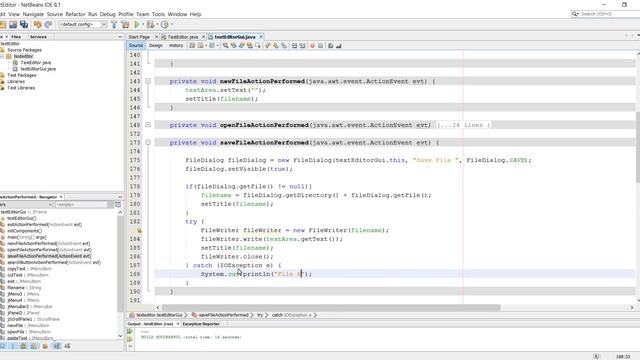The image size is (640, 360).
Task: Click the Search magnifier icon at top right
Action: coord(575,14)
